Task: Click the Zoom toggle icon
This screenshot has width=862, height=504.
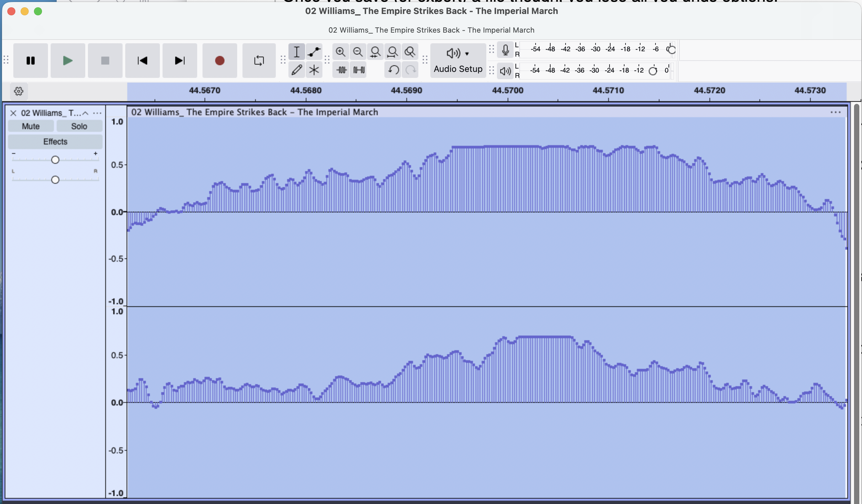Action: 410,52
